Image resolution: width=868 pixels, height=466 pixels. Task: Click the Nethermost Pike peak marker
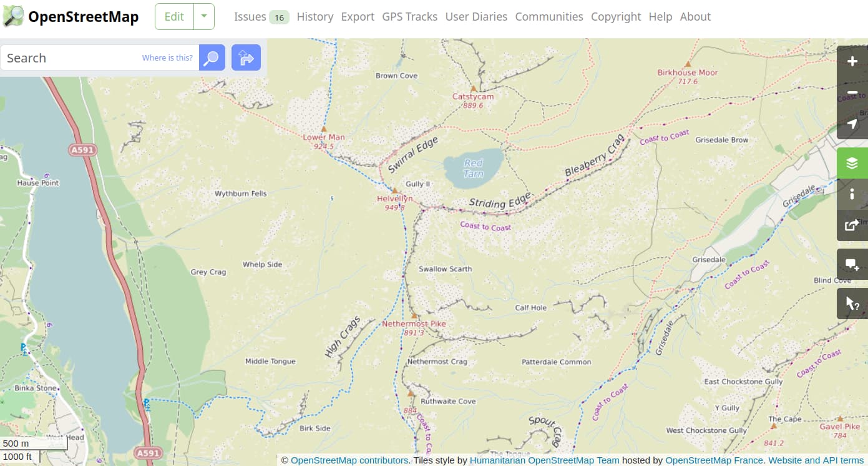pyautogui.click(x=414, y=315)
